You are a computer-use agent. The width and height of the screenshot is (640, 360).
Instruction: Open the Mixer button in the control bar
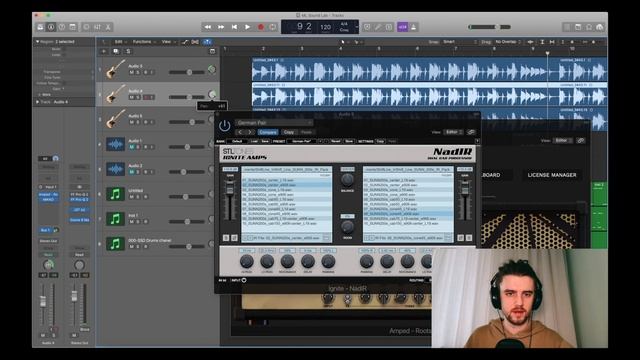coord(98,27)
